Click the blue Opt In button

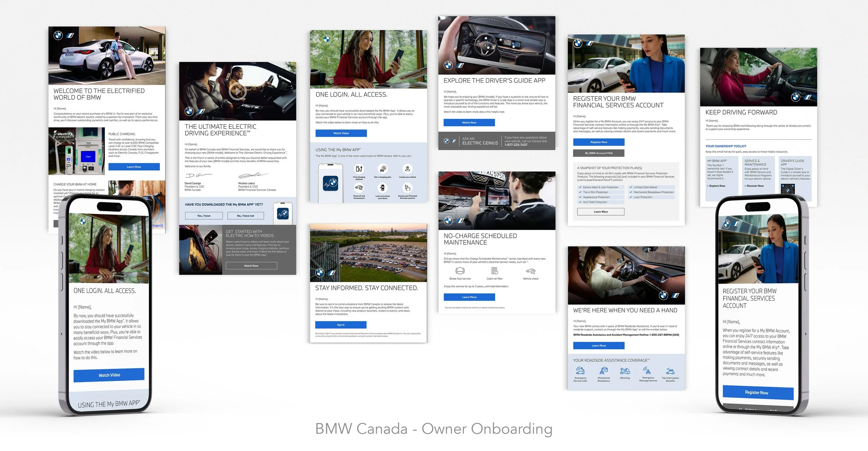341,325
